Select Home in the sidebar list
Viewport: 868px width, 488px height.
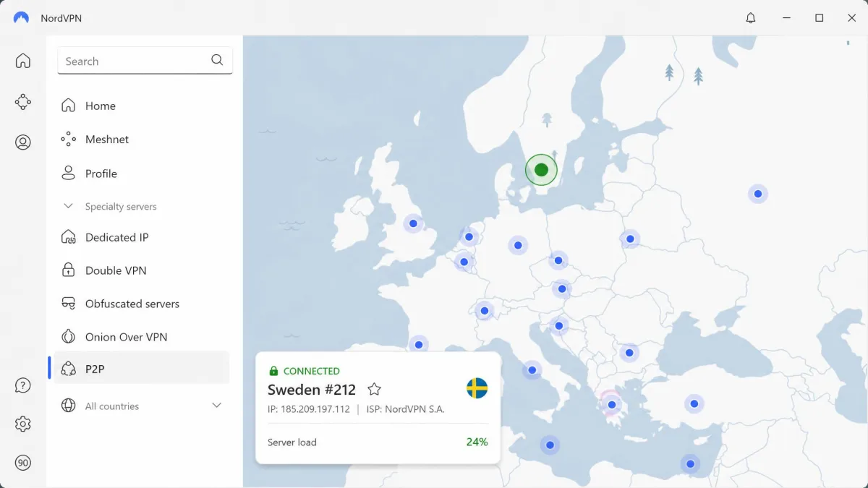(x=142, y=106)
